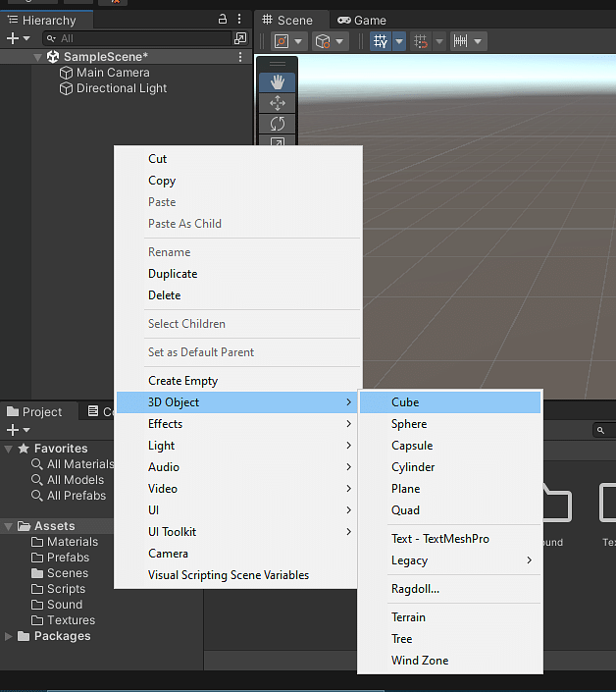Select Directional Light in hierarchy
The height and width of the screenshot is (692, 616).
114,88
